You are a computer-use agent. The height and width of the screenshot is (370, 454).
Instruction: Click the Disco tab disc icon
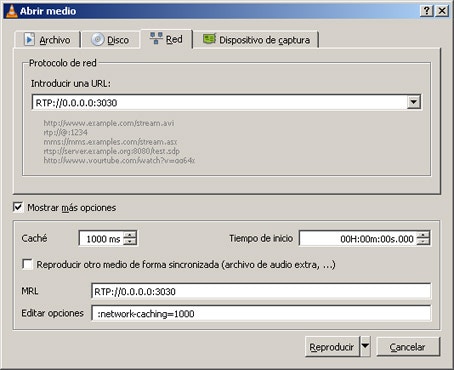click(98, 40)
